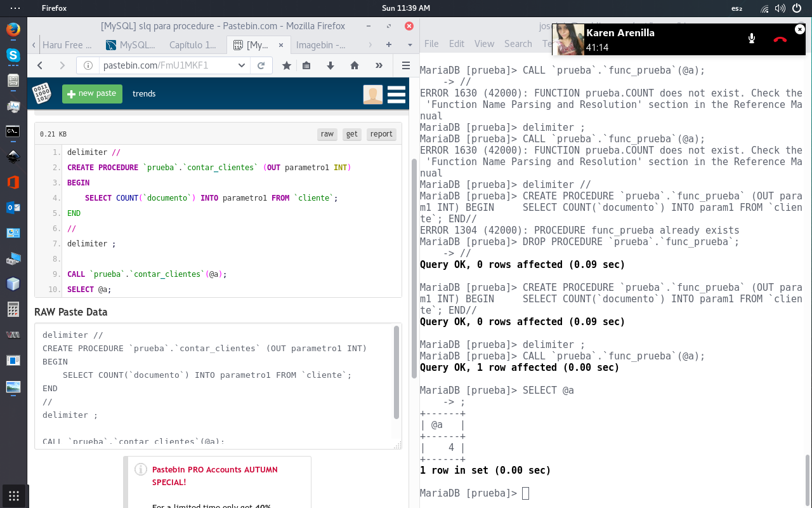Open the terminal icon in the dock
The width and height of the screenshot is (812, 508).
(x=13, y=131)
